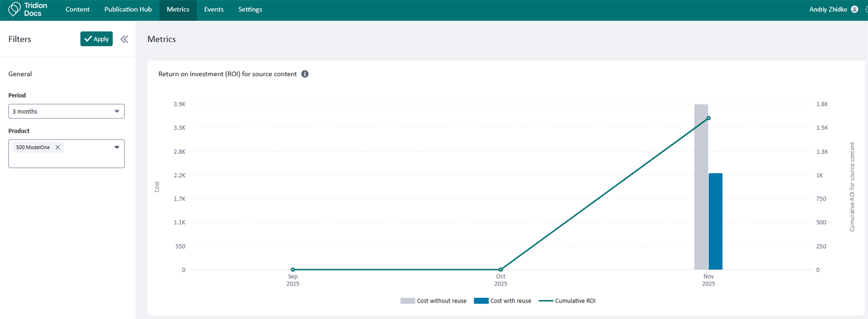868x319 pixels.
Task: Go to Publication Hub tab
Action: (128, 10)
